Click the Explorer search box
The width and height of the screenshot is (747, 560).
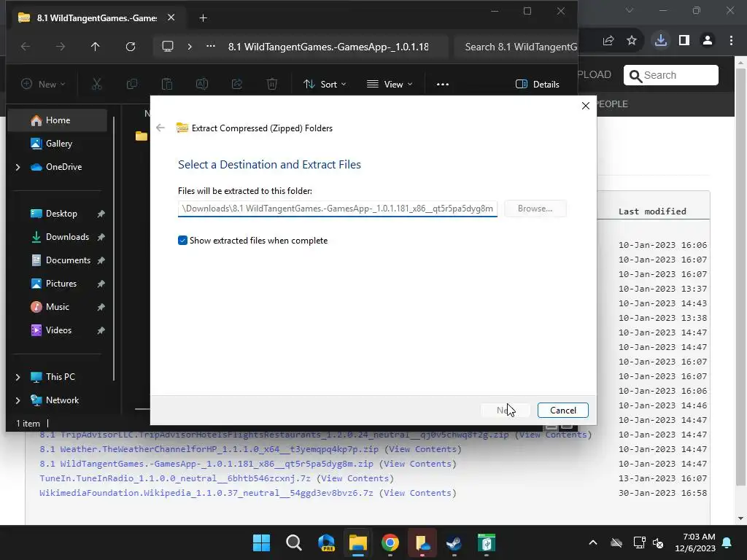[516, 47]
